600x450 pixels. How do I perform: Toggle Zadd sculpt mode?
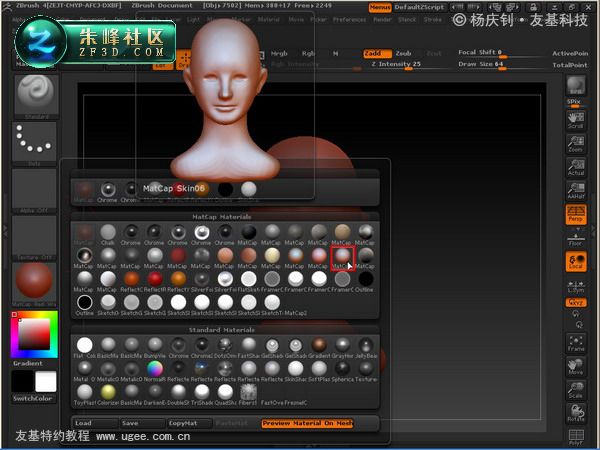pyautogui.click(x=377, y=54)
